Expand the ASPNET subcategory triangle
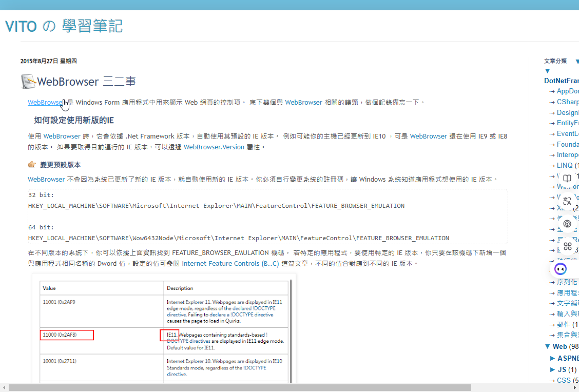 coord(552,359)
